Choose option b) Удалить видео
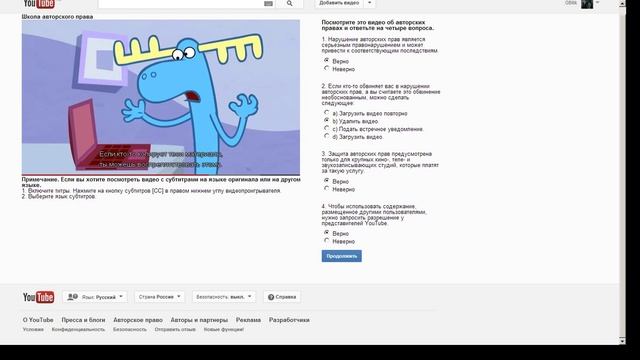 coord(327,120)
